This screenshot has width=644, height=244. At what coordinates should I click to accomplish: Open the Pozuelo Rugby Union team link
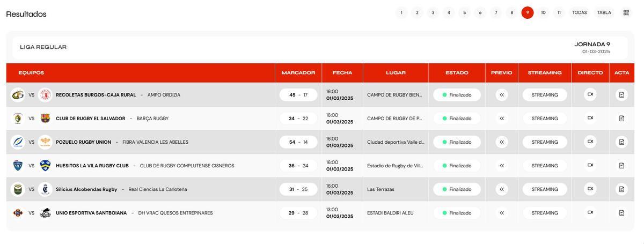[x=83, y=142]
